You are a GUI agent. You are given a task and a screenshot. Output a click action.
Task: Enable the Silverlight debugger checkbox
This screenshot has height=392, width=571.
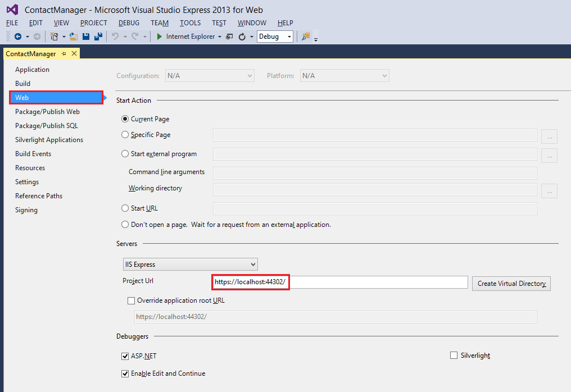(x=454, y=355)
